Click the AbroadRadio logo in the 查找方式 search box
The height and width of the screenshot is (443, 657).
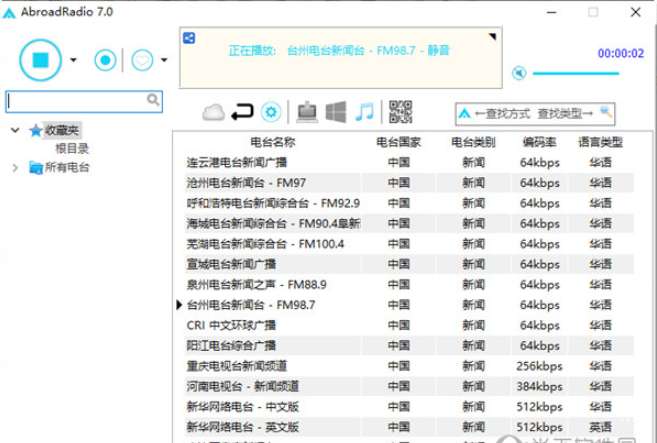[x=465, y=113]
